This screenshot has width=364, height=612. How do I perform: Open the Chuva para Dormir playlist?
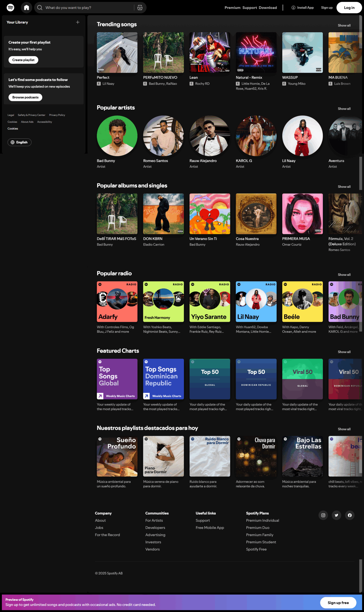pos(256,456)
